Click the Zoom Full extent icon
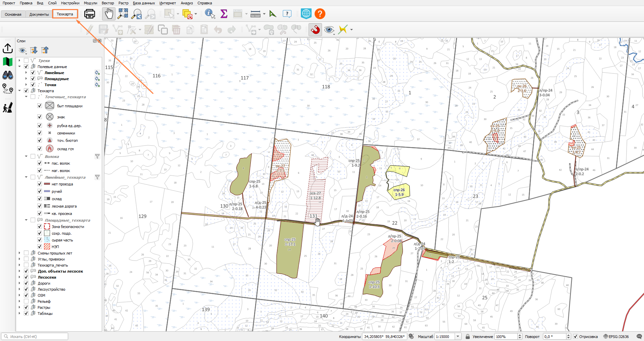This screenshot has height=341, width=644. 123,14
